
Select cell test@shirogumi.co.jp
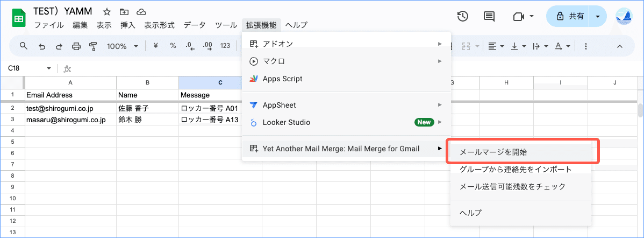(70, 109)
